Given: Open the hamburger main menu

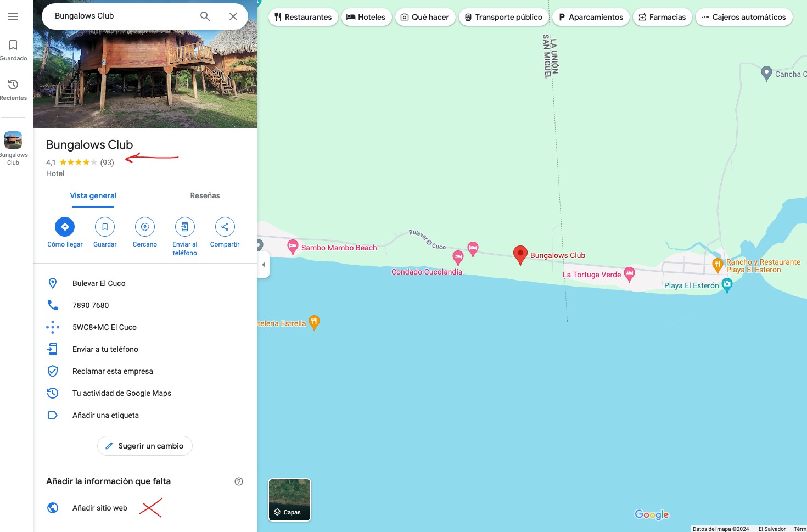Looking at the screenshot, I should tap(13, 16).
